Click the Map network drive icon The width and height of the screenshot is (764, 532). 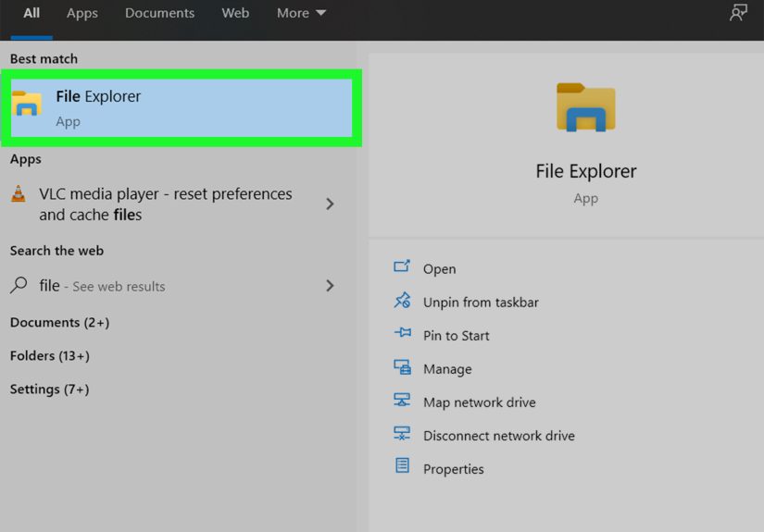coord(402,400)
